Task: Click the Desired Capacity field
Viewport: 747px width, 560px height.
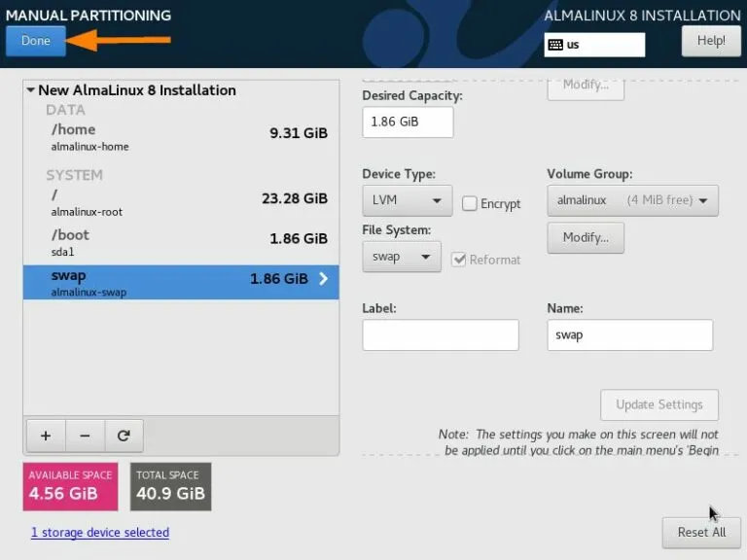Action: click(408, 122)
